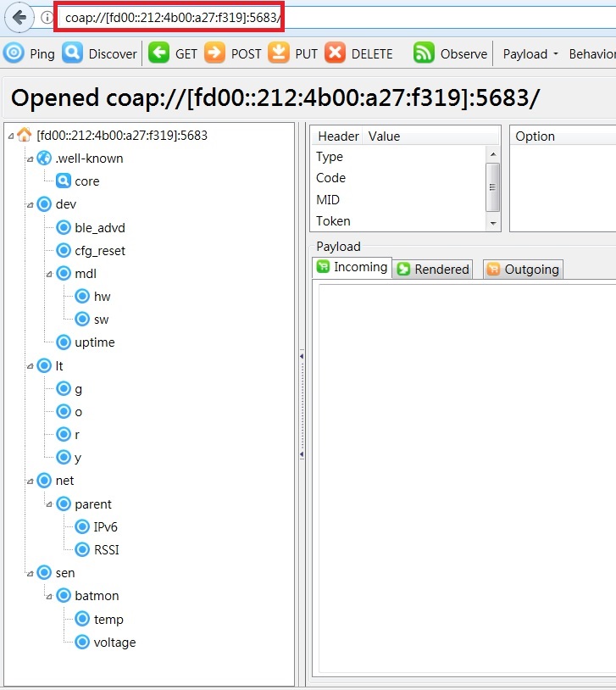This screenshot has width=616, height=690.
Task: Click the Value column heading
Action: [430, 136]
